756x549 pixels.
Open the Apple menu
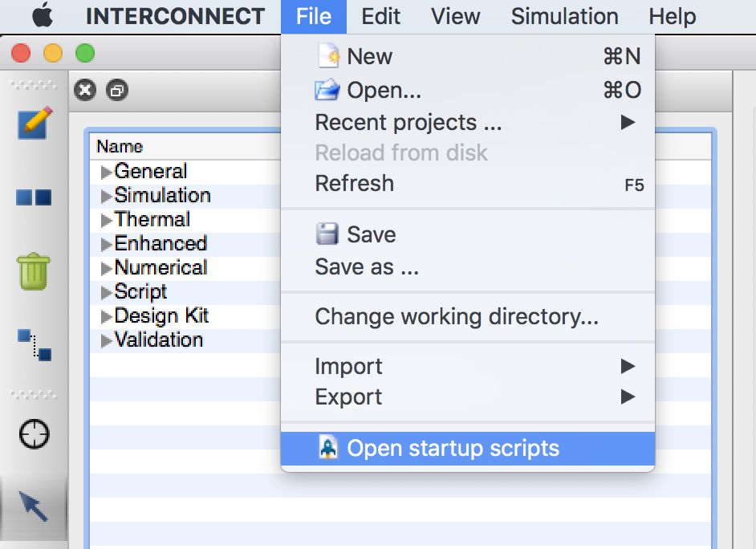click(x=43, y=16)
